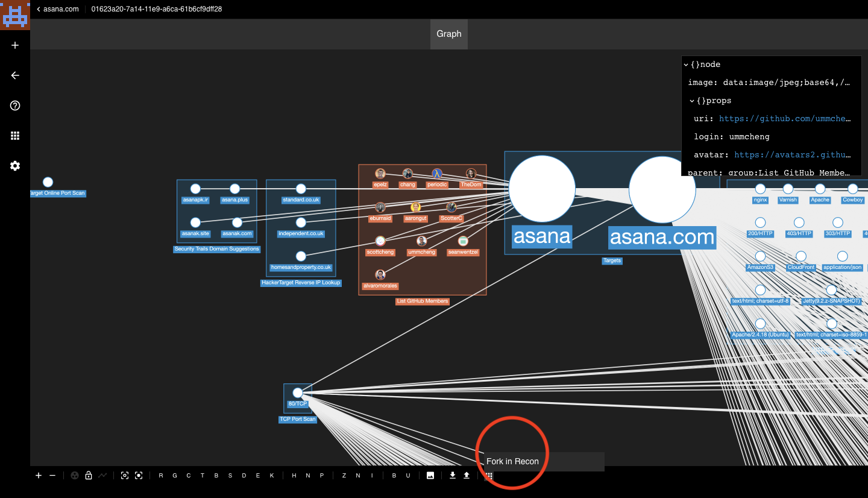The height and width of the screenshot is (498, 868).
Task: Click the Z letter toolbar button
Action: [x=344, y=476]
